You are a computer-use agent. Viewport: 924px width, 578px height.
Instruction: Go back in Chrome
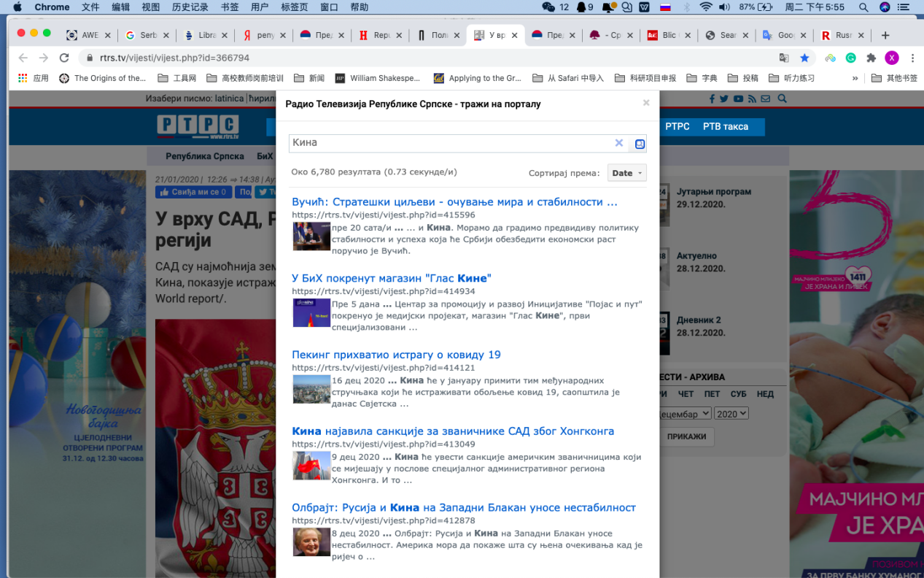23,58
